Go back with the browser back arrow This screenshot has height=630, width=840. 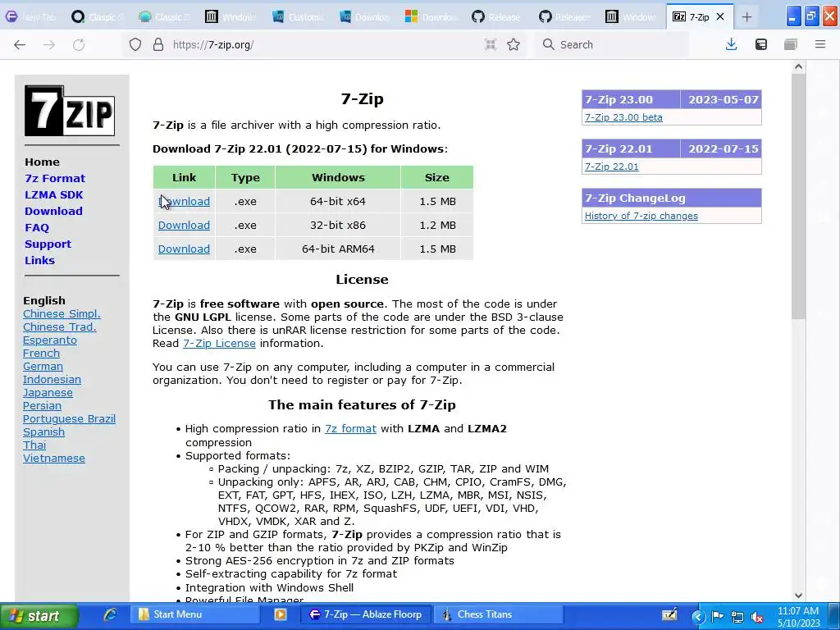[x=20, y=45]
